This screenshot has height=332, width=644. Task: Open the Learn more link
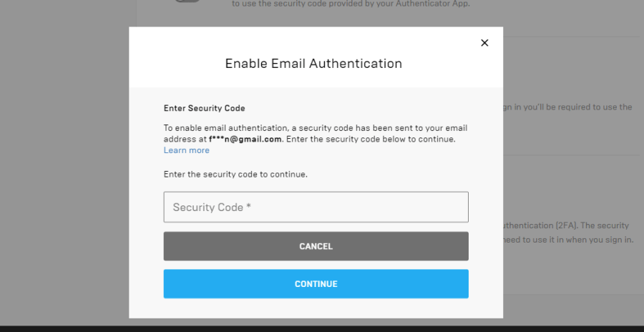pyautogui.click(x=186, y=150)
